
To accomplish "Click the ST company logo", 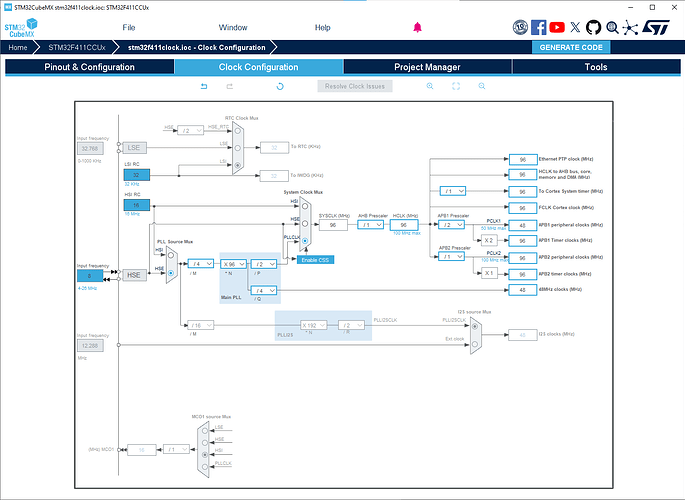I will click(x=656, y=28).
